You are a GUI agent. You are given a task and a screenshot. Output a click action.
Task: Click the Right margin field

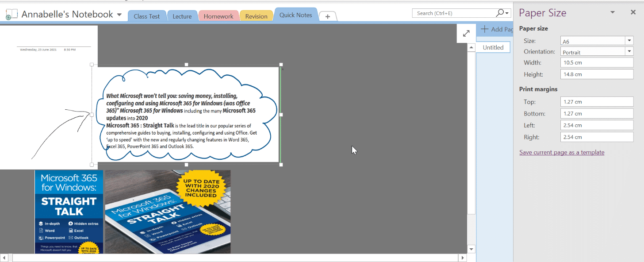[597, 137]
